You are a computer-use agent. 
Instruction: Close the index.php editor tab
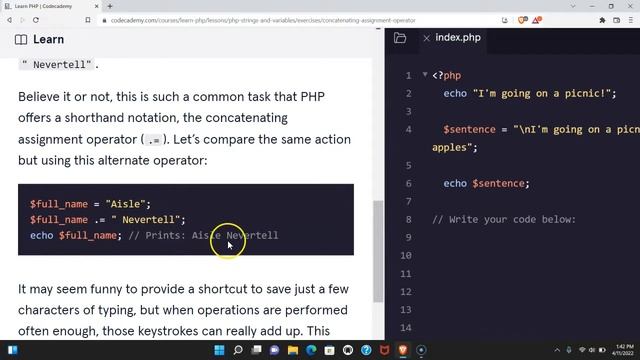[427, 38]
